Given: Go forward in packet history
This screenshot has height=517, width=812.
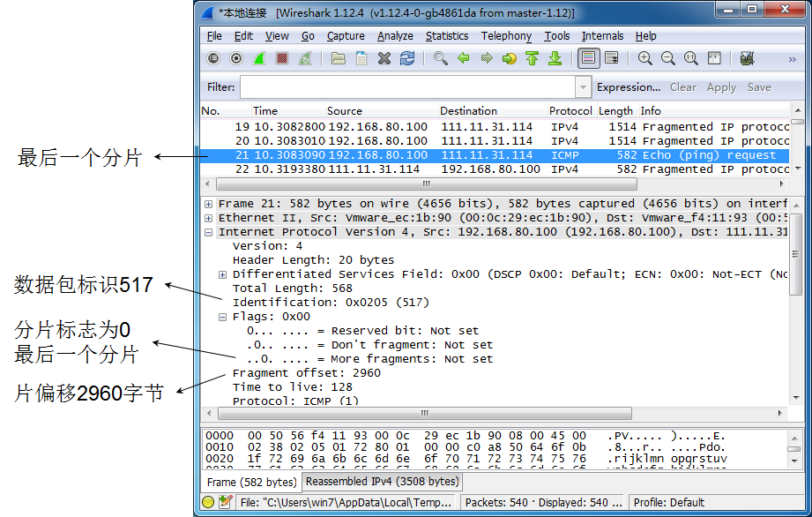Looking at the screenshot, I should tap(487, 58).
